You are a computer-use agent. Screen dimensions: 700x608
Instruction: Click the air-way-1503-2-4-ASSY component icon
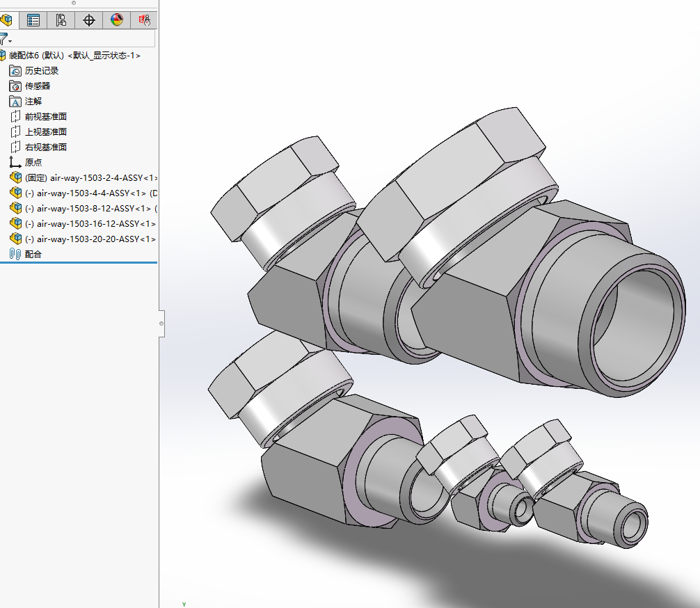tap(15, 177)
